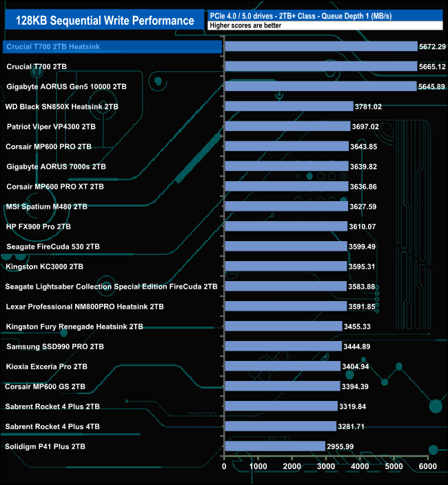Click the 'Corsair MP600 GS 2TB' label
This screenshot has height=485, width=448.
[45, 386]
